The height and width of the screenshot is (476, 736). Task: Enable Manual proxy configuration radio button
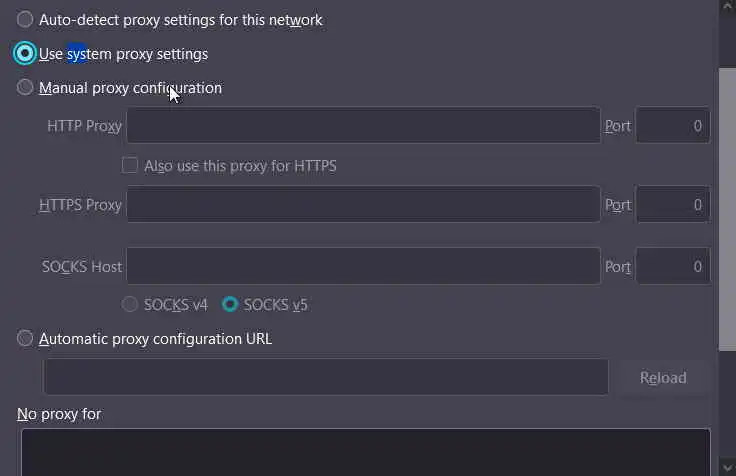tap(25, 88)
